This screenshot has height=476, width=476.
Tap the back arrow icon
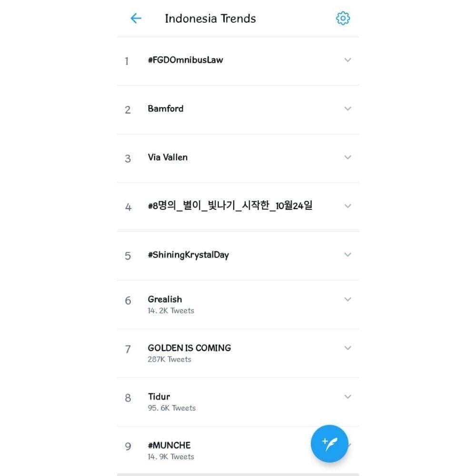(x=136, y=19)
